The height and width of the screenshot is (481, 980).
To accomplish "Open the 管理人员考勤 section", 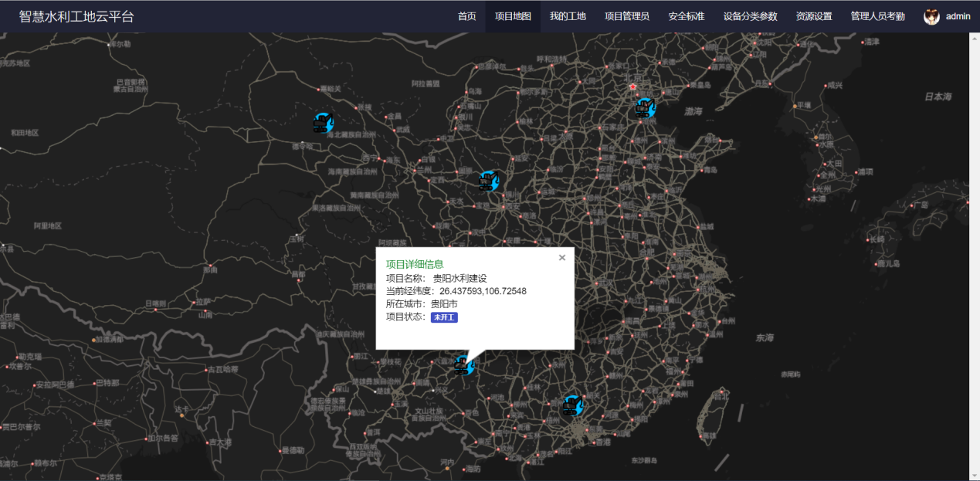I will [x=877, y=16].
